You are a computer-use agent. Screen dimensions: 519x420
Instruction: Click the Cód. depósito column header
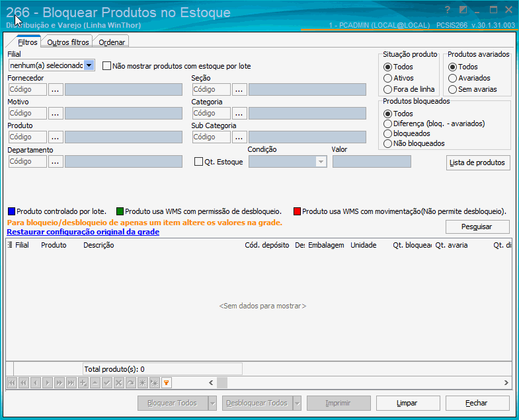(x=267, y=245)
